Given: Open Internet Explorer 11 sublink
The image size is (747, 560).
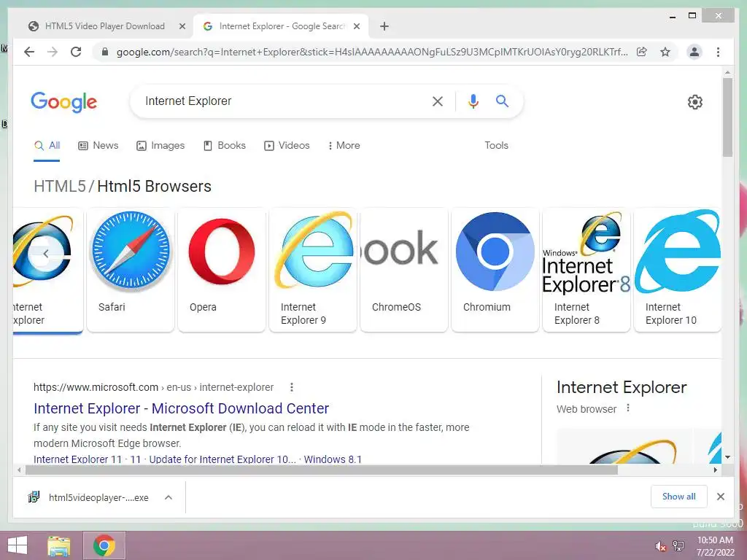Looking at the screenshot, I should tap(77, 459).
